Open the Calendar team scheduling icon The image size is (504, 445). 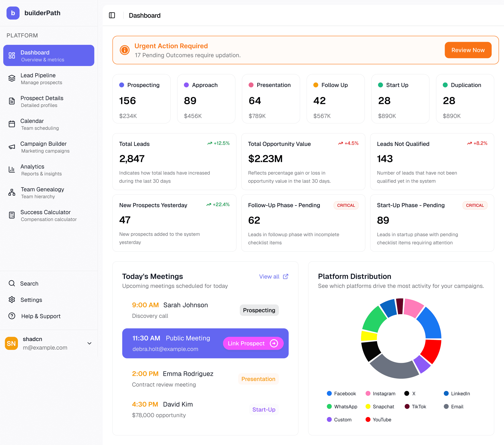pyautogui.click(x=12, y=124)
